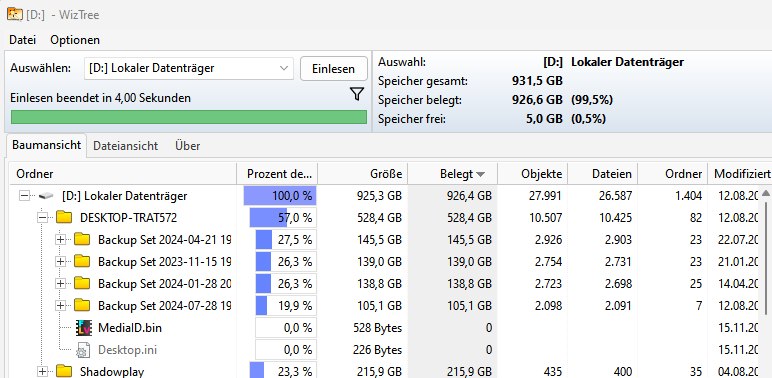Select the DESKTOP-TRAT572 folder icon
The image size is (772, 378).
(x=64, y=217)
